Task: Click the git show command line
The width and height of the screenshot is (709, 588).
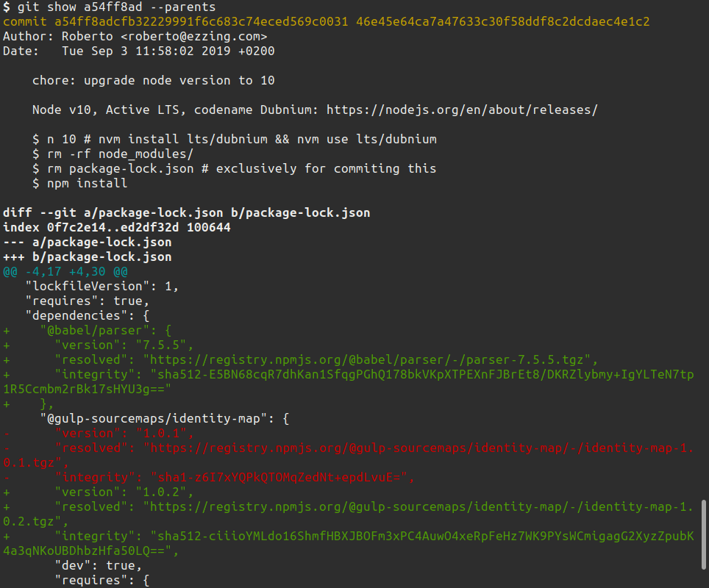Action: click(110, 7)
